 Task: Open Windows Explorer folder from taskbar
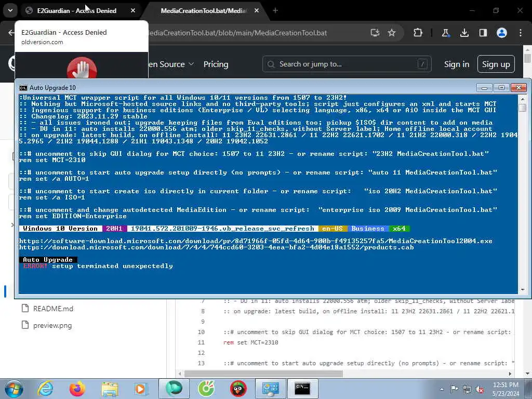click(x=110, y=389)
